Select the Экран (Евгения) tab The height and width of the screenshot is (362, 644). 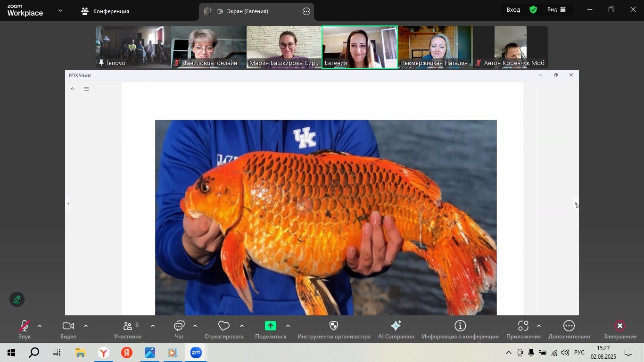tap(247, 11)
